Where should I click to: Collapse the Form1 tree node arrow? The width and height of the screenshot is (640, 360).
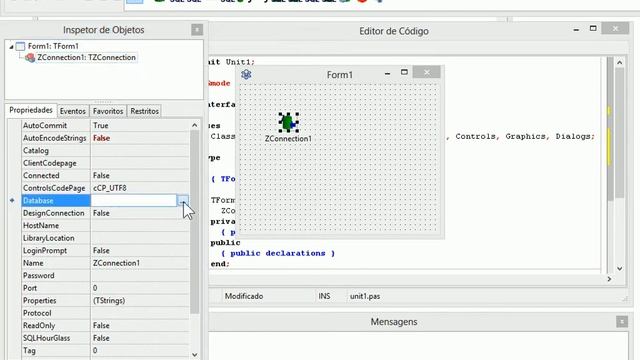click(x=11, y=47)
